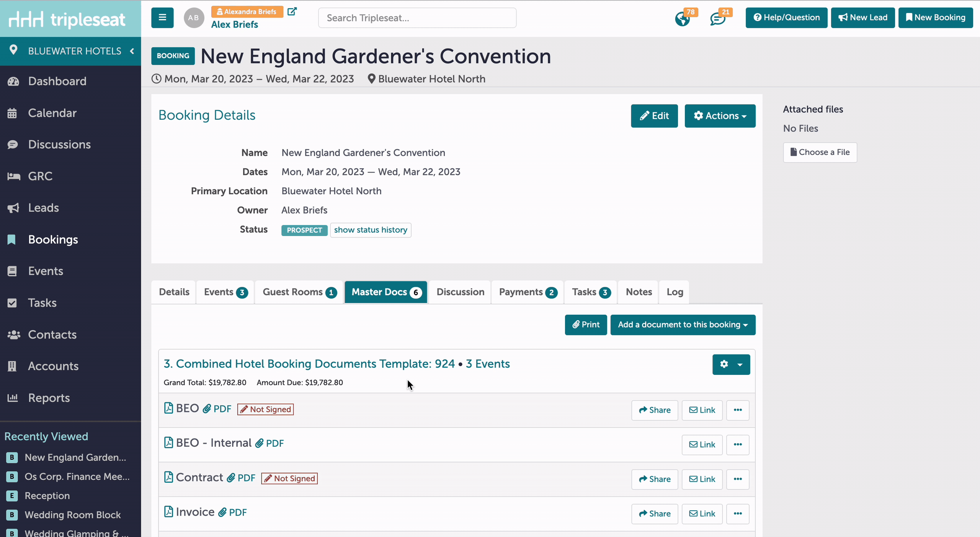Share the BEO document
980x537 pixels.
point(655,410)
